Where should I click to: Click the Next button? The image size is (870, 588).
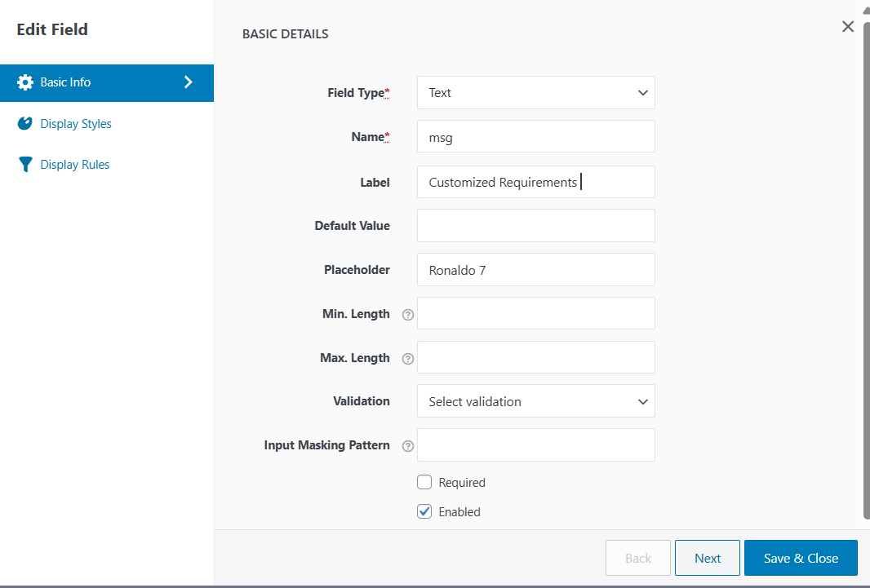[x=707, y=558]
